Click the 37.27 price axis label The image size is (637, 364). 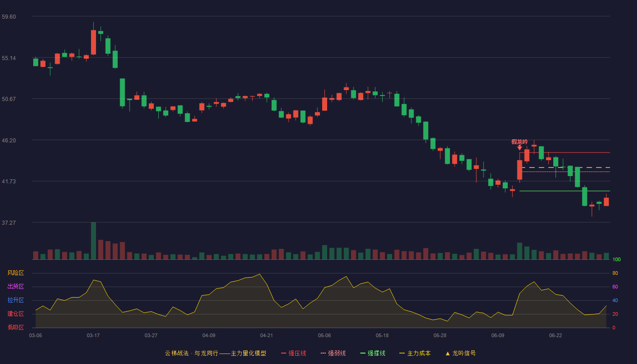tap(9, 223)
